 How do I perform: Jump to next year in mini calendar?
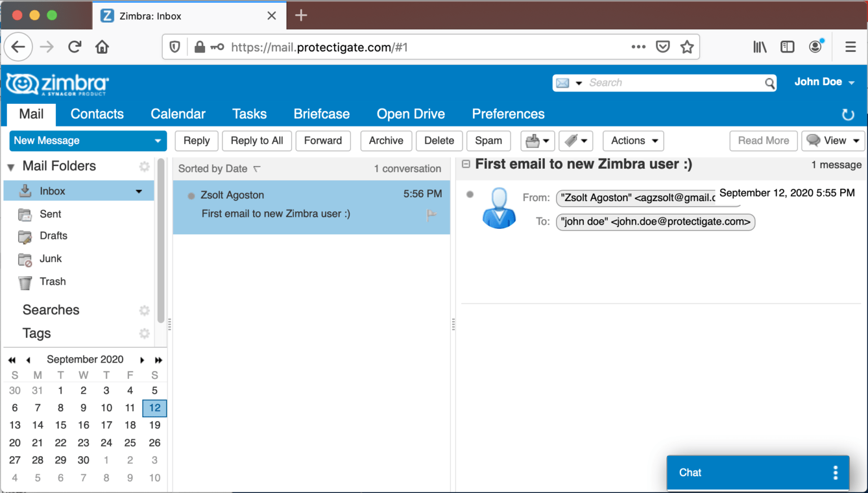159,360
